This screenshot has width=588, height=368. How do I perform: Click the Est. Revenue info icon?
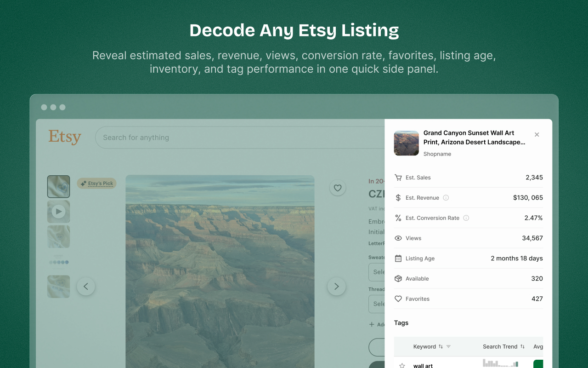pyautogui.click(x=446, y=198)
